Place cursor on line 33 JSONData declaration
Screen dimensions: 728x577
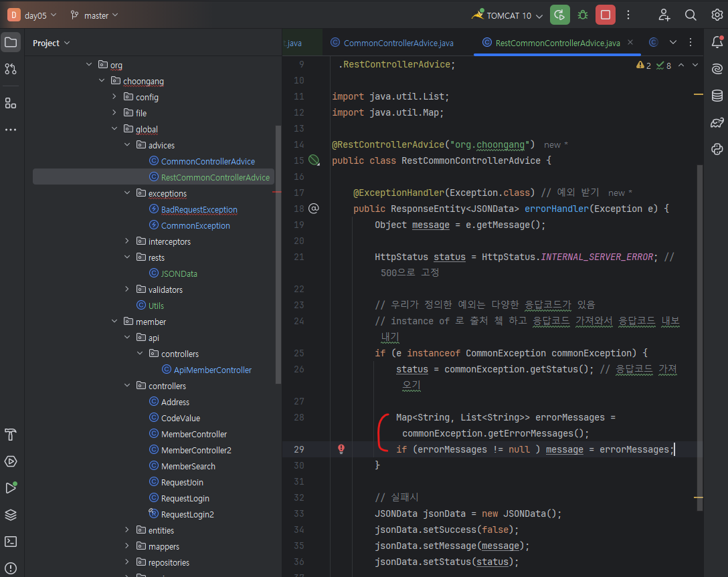468,513
